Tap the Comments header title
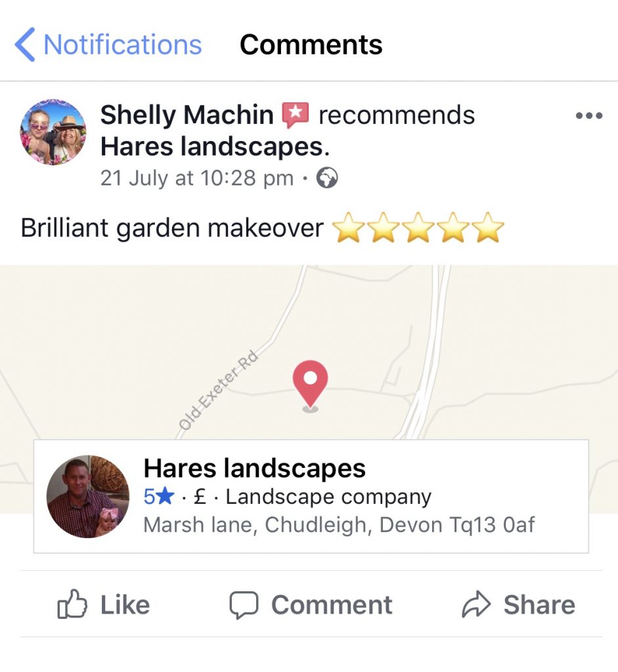 [x=311, y=45]
